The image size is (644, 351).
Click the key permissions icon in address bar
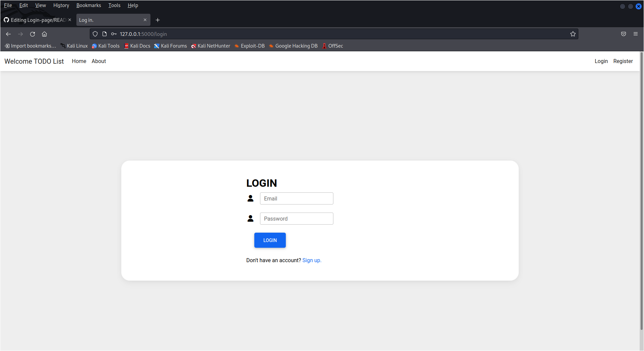[x=114, y=34]
